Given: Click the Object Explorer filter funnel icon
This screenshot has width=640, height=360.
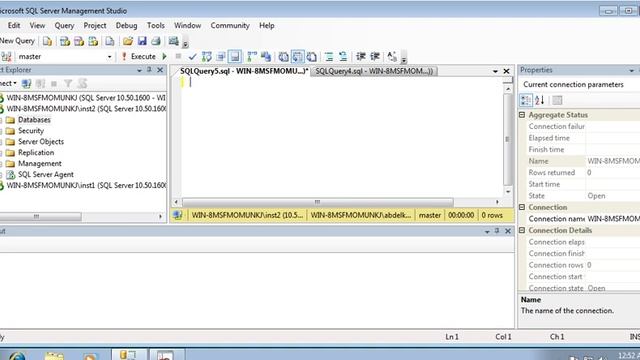Looking at the screenshot, I should pos(68,84).
